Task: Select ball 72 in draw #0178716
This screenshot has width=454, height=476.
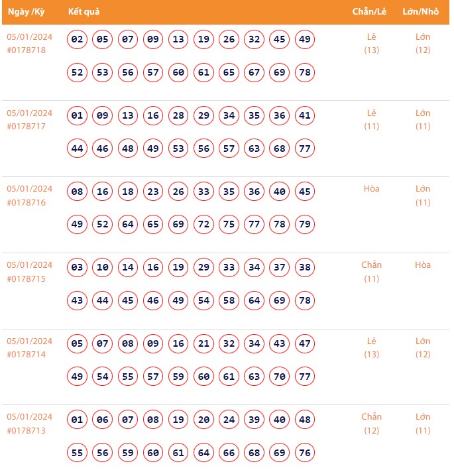Action: [x=203, y=225]
